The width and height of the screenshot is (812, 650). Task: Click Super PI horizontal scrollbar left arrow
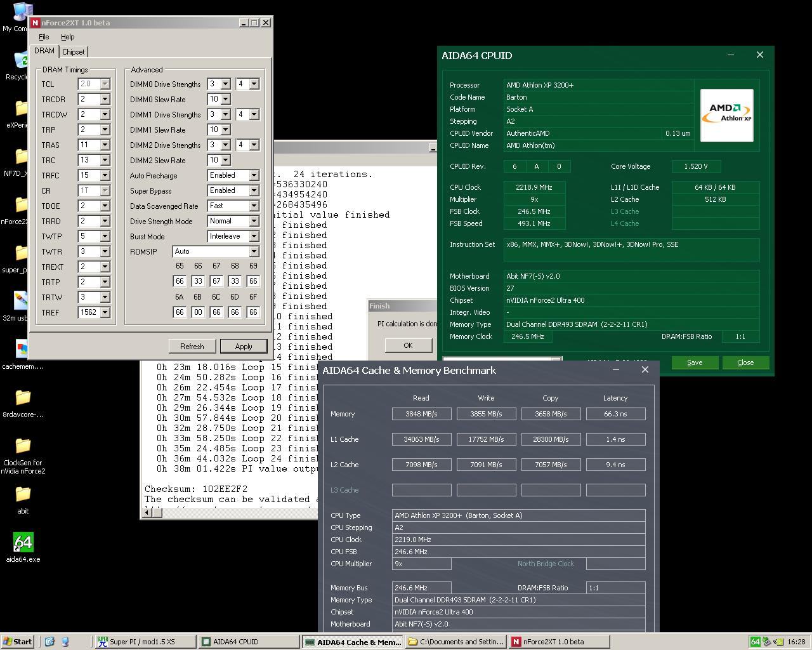click(147, 512)
